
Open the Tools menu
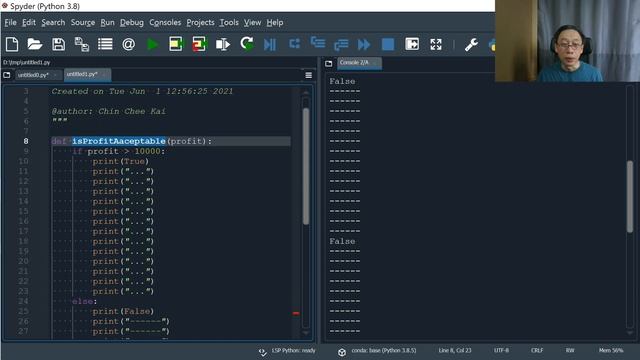click(x=229, y=22)
